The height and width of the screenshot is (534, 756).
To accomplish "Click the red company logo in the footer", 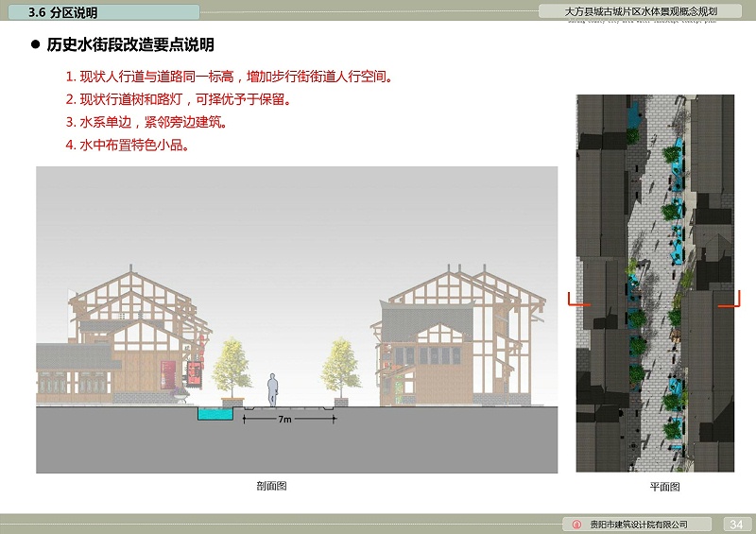I will [577, 525].
